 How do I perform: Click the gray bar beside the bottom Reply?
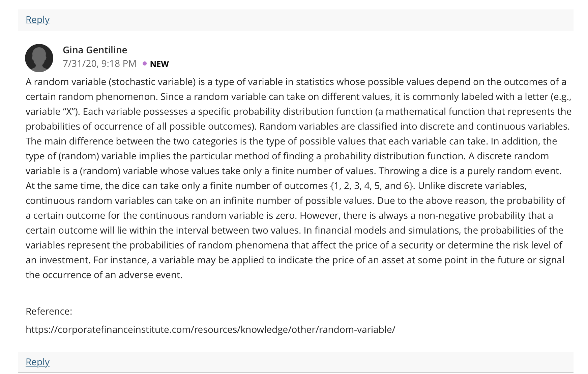[x=312, y=362]
